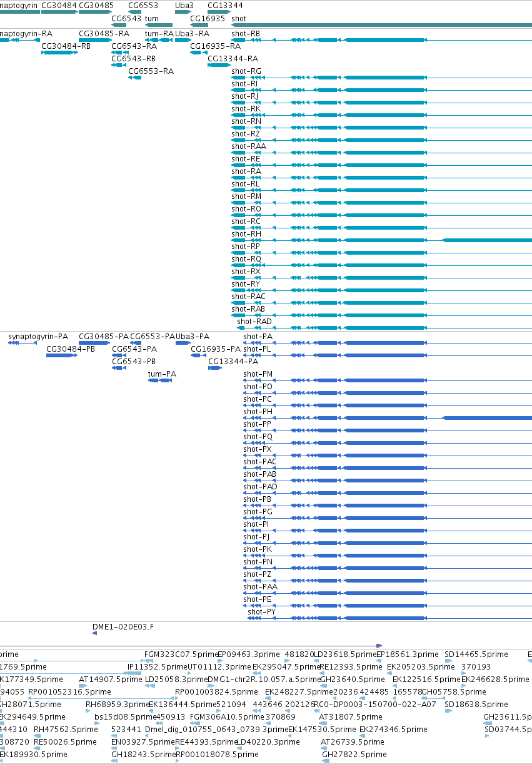Choose the CG6543-PB protein label
The height and width of the screenshot is (764, 532).
134,361
